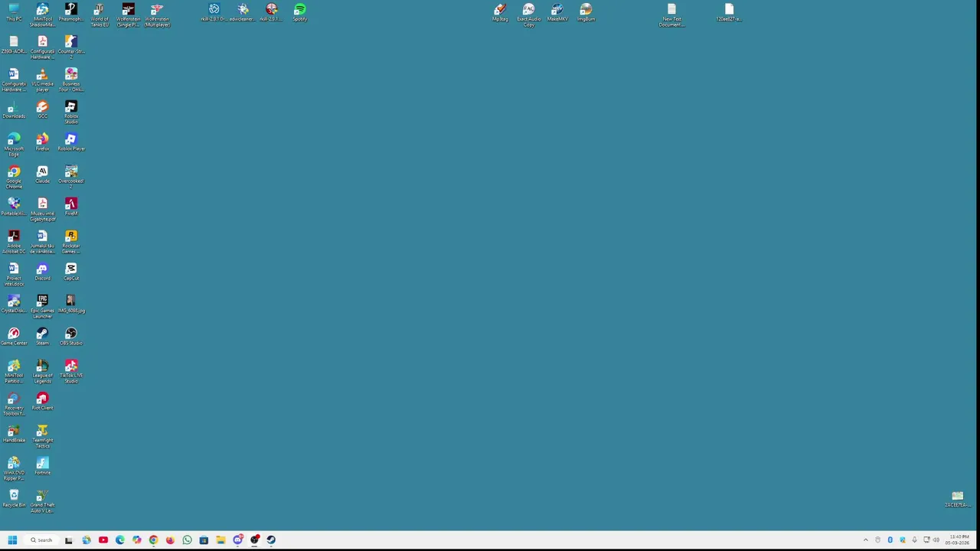Launch Teamfight Tactics shortcut
980x551 pixels.
coord(42,436)
